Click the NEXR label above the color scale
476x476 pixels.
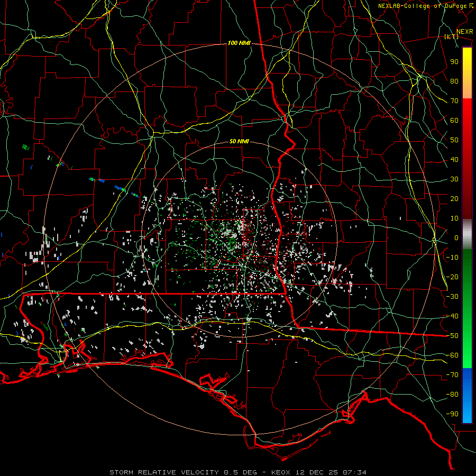(x=464, y=32)
